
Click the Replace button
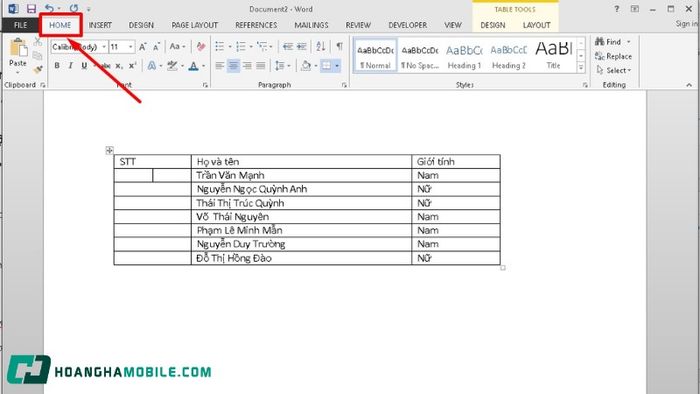coord(613,56)
